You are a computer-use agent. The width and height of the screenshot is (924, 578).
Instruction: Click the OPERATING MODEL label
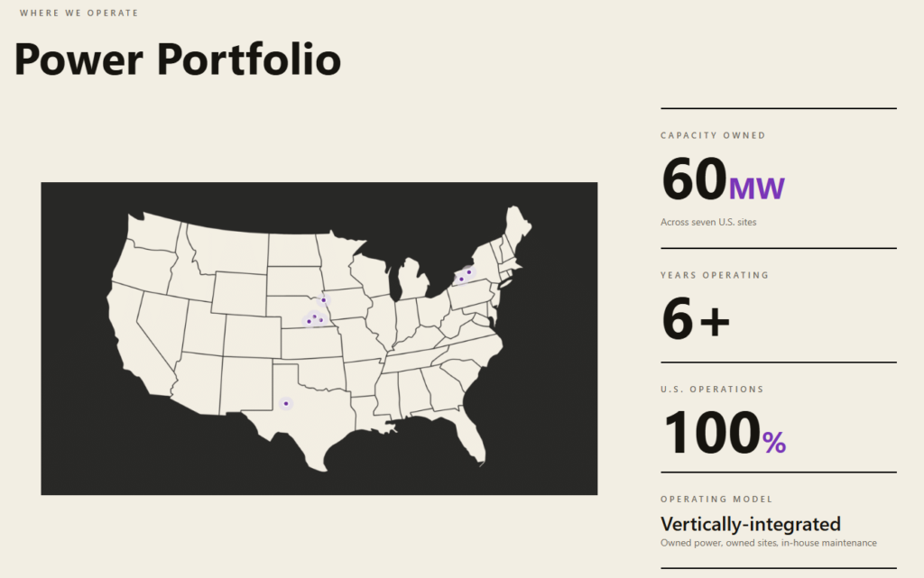[716, 500]
